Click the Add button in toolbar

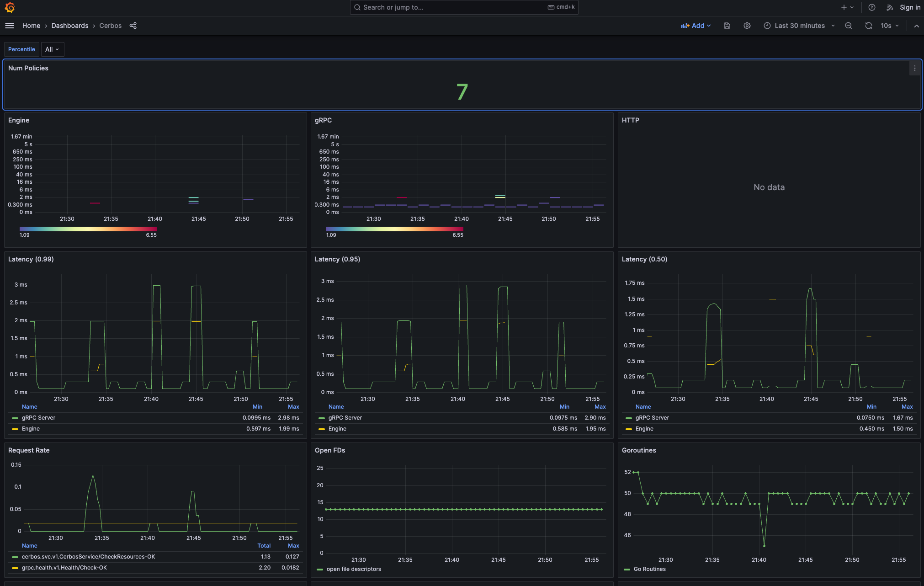click(696, 26)
